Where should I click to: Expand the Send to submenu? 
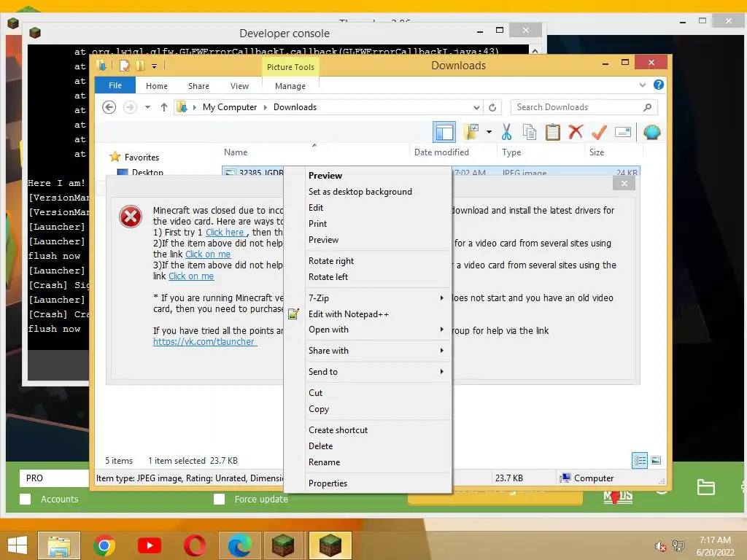coord(376,371)
